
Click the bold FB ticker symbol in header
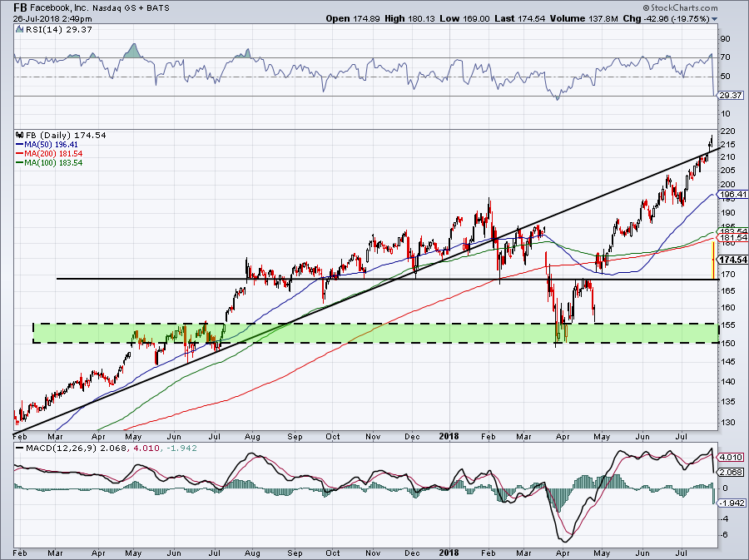click(x=20, y=7)
